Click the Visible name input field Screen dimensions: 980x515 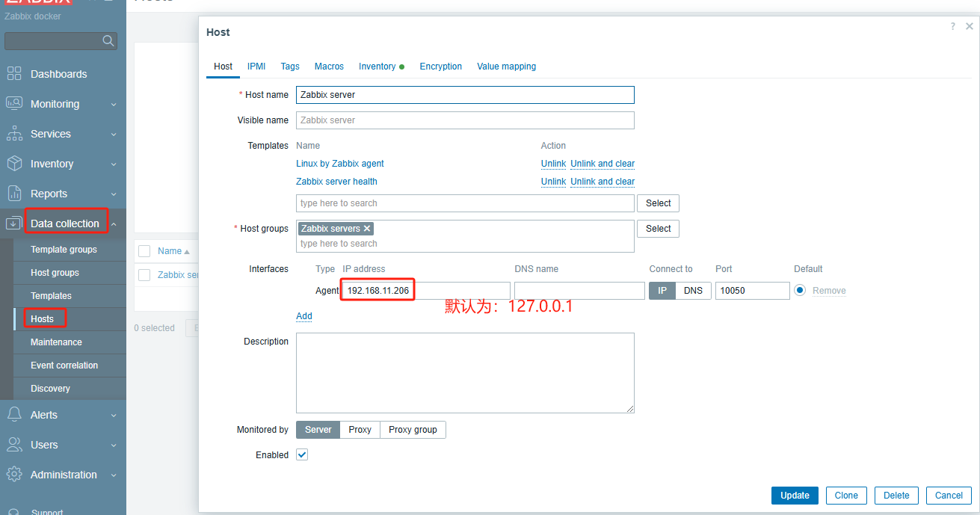click(465, 120)
